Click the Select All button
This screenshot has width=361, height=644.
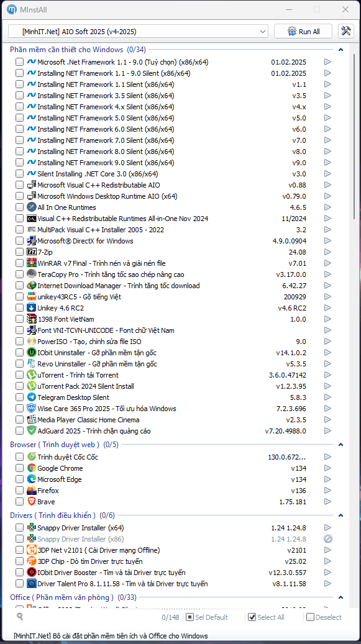click(x=266, y=617)
